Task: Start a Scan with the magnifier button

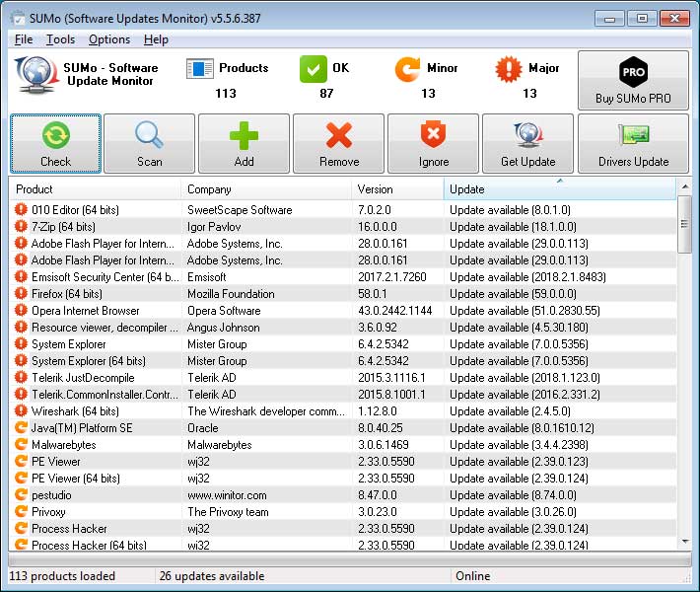Action: (150, 143)
